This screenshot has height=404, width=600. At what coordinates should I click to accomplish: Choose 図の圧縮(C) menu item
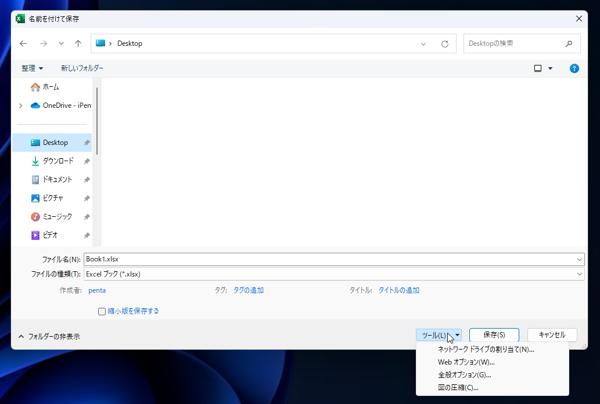click(492, 388)
